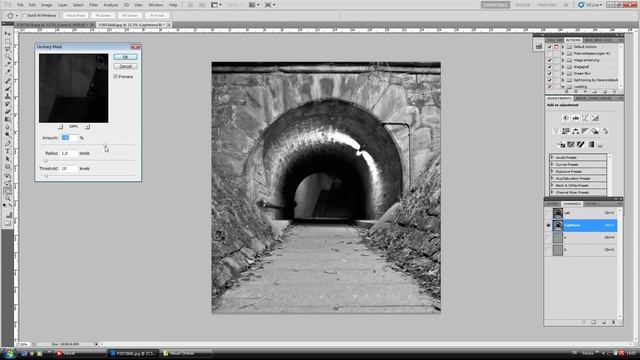Click the Exposure adjustment icon
640x360 pixels.
click(x=596, y=118)
